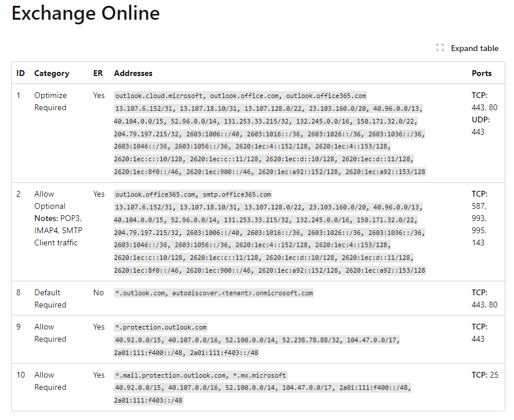Select outlook.cloud.microsoft domain list in row 1

(x=240, y=96)
